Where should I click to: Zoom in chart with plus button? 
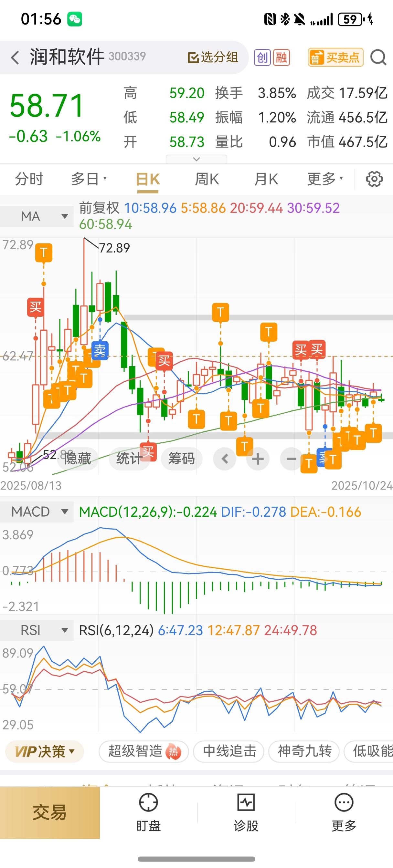pyautogui.click(x=258, y=459)
